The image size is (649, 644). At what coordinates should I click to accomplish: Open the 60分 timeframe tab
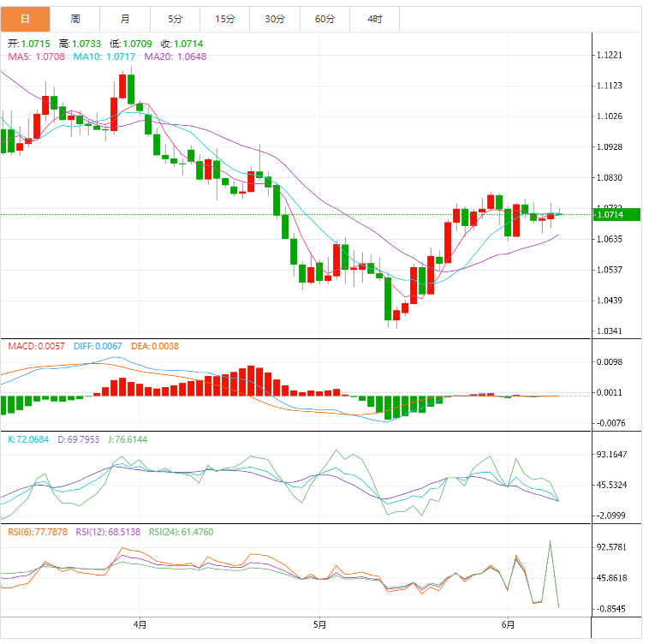(x=324, y=19)
